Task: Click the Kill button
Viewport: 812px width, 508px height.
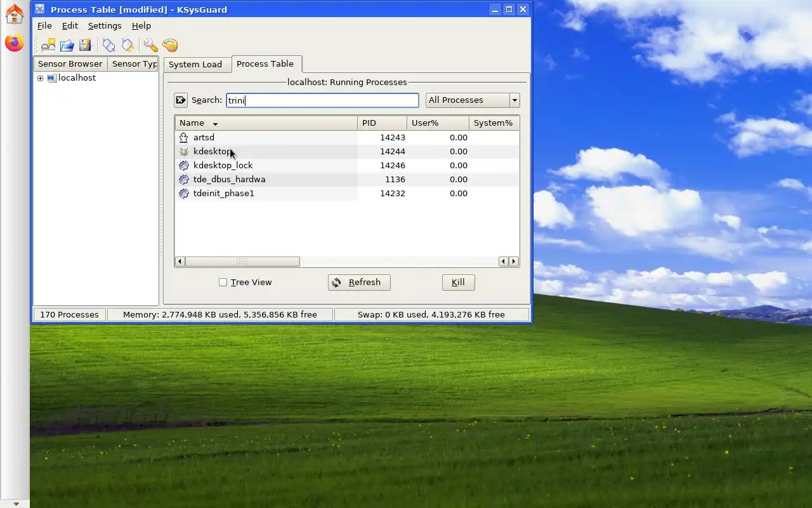Action: tap(458, 283)
